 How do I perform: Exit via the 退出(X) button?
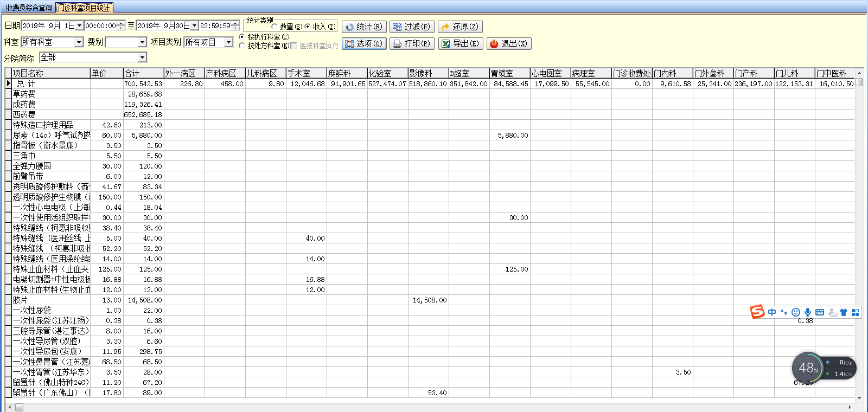pos(509,43)
